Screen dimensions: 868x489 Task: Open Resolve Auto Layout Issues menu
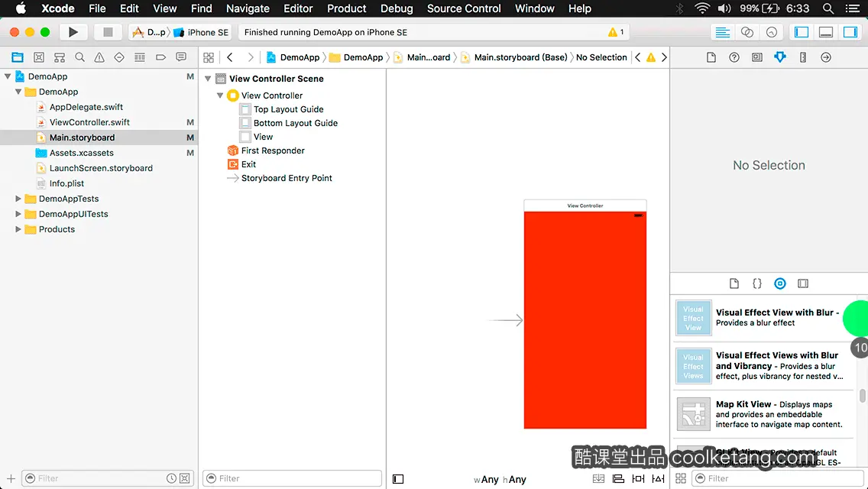(x=658, y=478)
